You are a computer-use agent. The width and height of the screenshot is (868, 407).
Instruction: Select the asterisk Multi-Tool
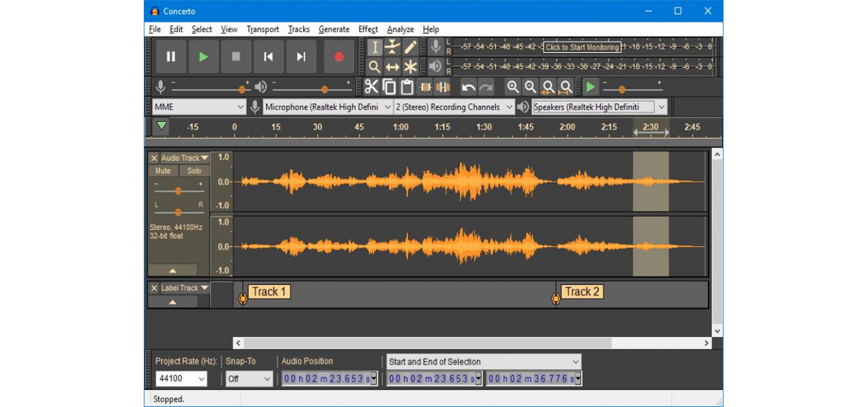point(410,66)
